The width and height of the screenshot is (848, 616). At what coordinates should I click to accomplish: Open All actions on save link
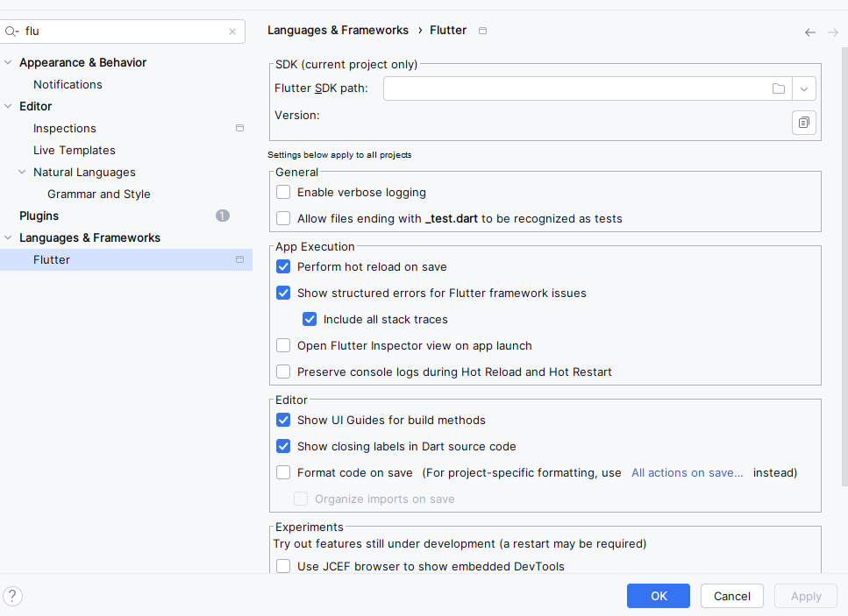[688, 473]
